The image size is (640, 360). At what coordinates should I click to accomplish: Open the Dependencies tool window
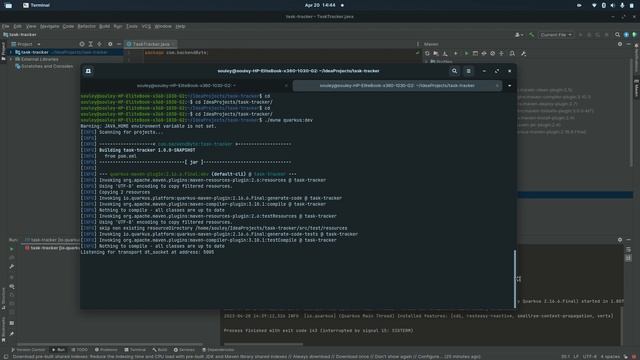point(218,350)
